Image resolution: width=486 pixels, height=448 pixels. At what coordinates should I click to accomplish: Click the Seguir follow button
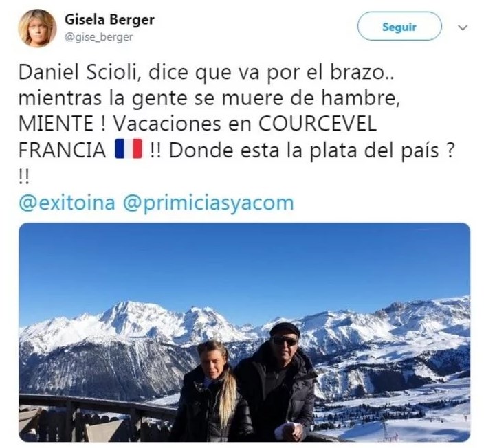(x=399, y=26)
